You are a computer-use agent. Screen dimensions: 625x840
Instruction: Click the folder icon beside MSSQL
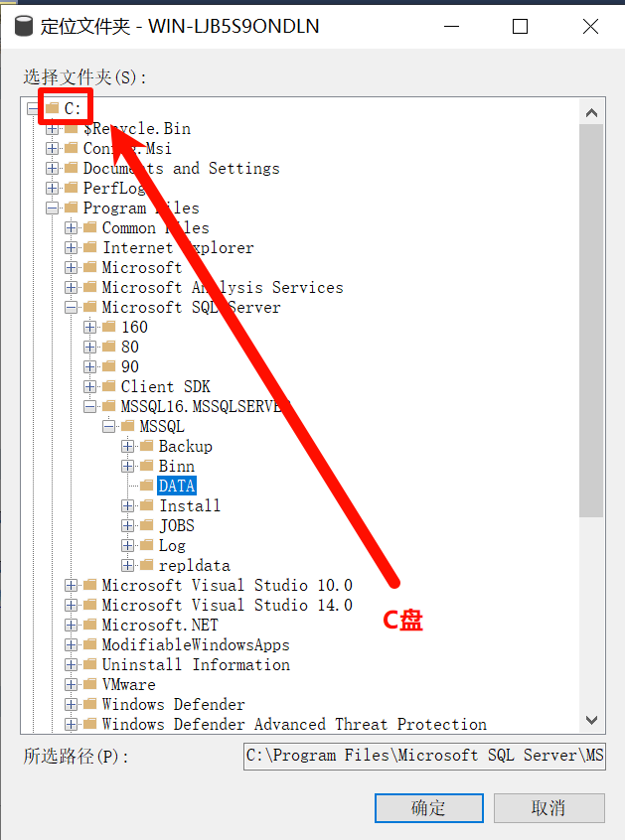[x=127, y=426]
